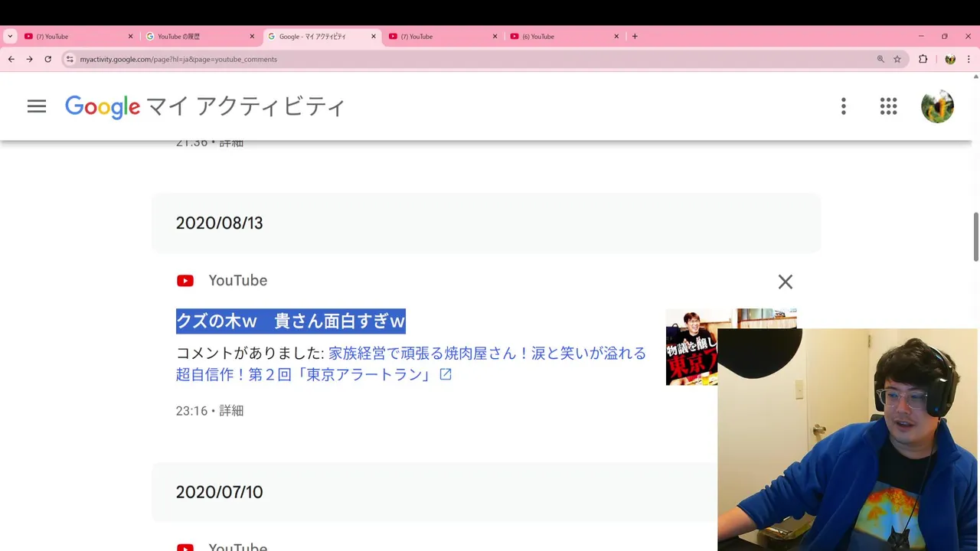This screenshot has width=980, height=551.
Task: Click the highlighted comment クズの木w 貴さん面白すぎw
Action: (290, 321)
